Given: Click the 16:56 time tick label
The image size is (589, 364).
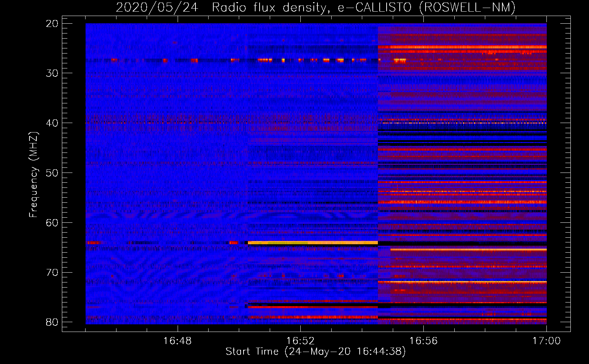Looking at the screenshot, I should (423, 341).
